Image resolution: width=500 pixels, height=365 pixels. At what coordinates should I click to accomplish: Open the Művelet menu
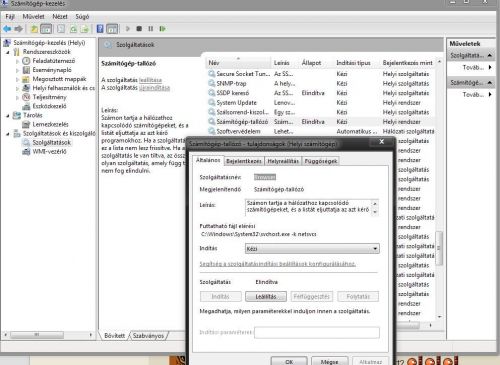point(33,16)
